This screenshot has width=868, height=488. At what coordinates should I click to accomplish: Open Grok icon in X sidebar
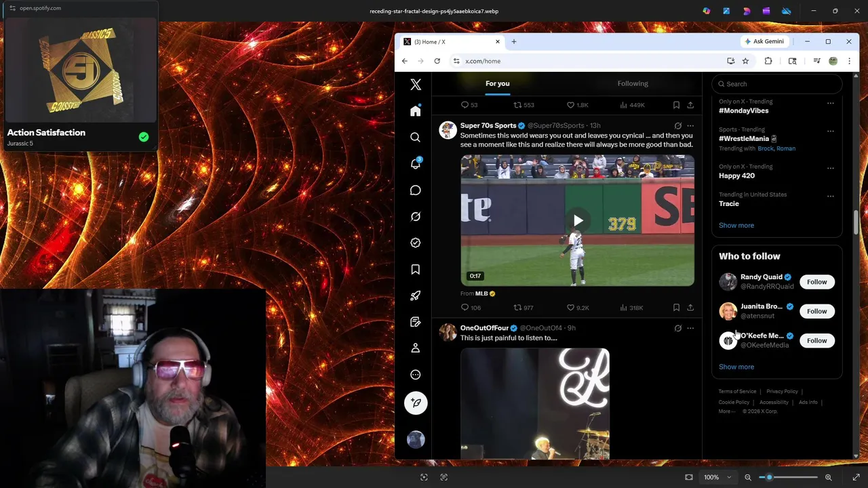416,216
